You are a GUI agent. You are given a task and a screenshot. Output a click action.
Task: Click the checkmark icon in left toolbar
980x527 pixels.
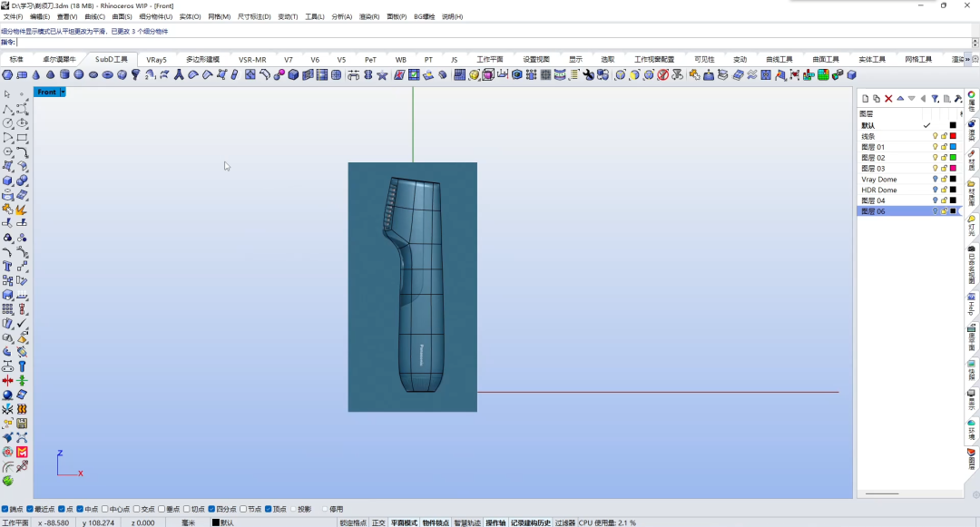[x=22, y=324]
